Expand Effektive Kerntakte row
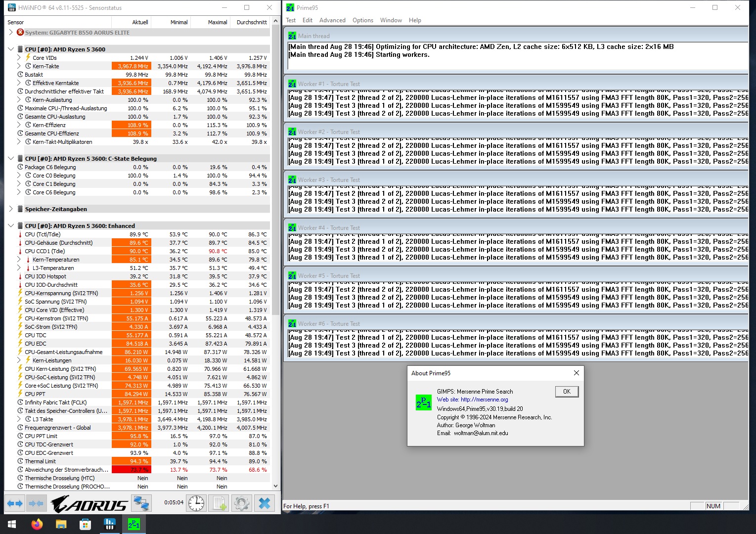The width and height of the screenshot is (756, 534). pos(19,83)
